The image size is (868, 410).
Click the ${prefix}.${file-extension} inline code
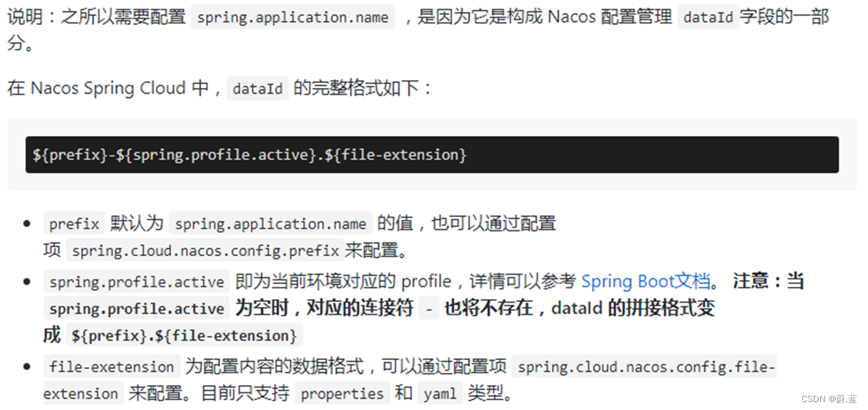click(x=184, y=336)
